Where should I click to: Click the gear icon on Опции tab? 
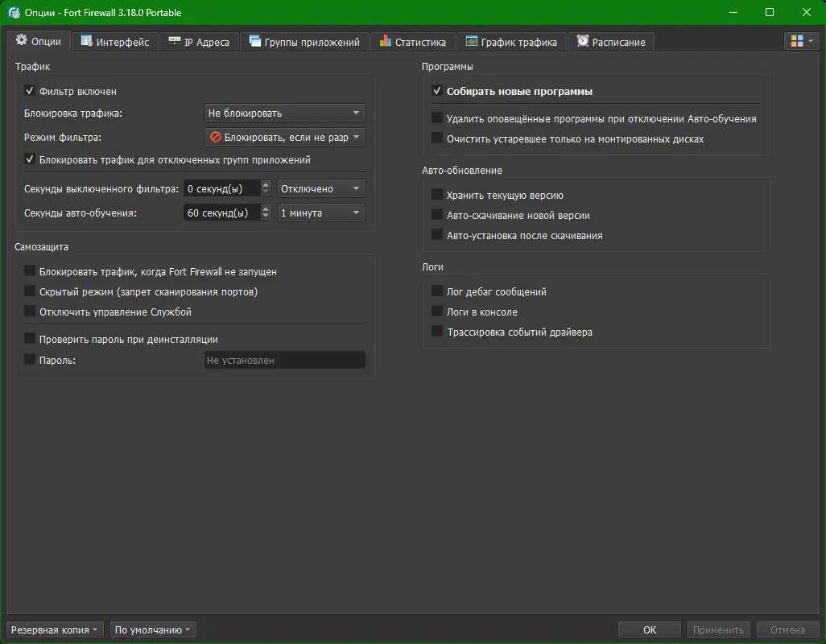[x=21, y=40]
